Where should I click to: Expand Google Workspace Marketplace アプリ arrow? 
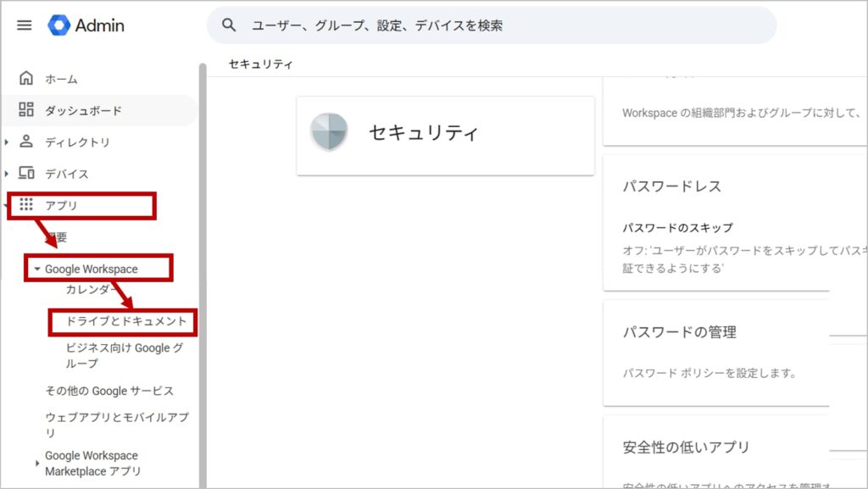(x=37, y=464)
